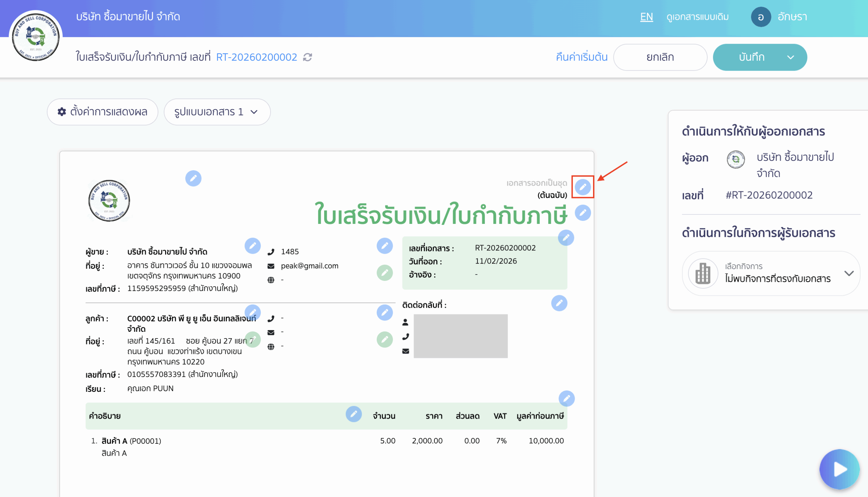Viewport: 868px width, 497px height.
Task: Cancel editing with the ยกเลิก button
Action: point(660,57)
